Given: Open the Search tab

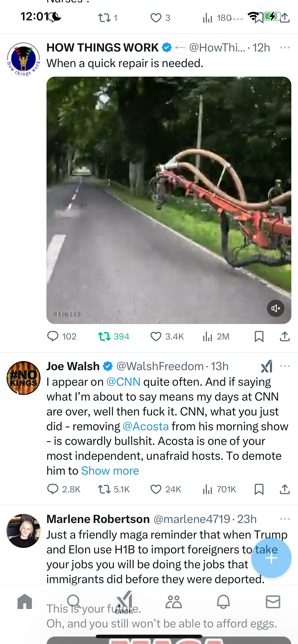Looking at the screenshot, I should [x=74, y=601].
